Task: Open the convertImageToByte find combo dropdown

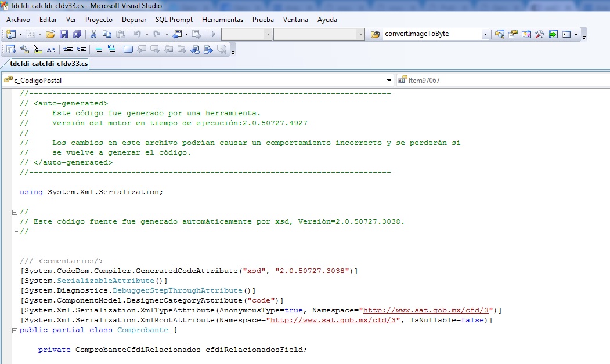Action: point(485,34)
